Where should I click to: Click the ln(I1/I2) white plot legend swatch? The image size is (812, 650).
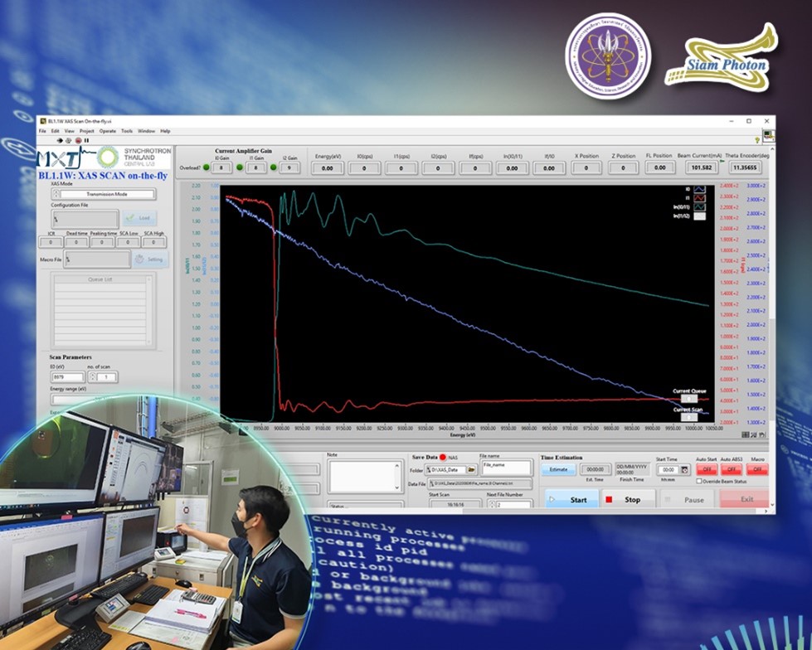pyautogui.click(x=699, y=216)
